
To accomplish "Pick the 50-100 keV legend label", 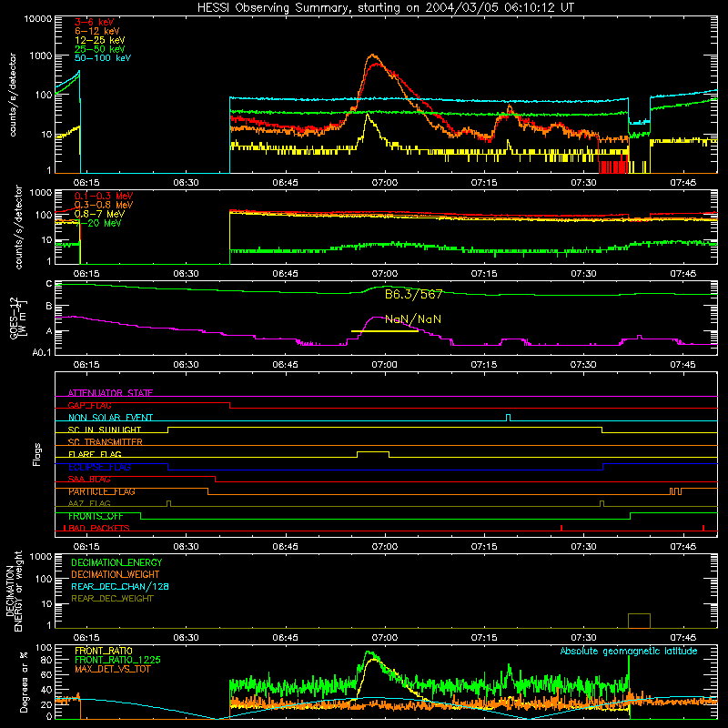I will [103, 58].
